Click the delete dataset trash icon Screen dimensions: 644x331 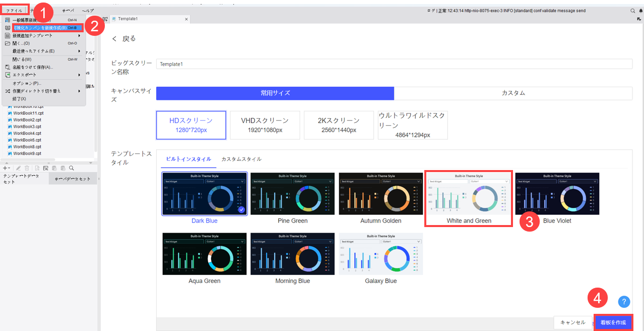click(x=27, y=168)
